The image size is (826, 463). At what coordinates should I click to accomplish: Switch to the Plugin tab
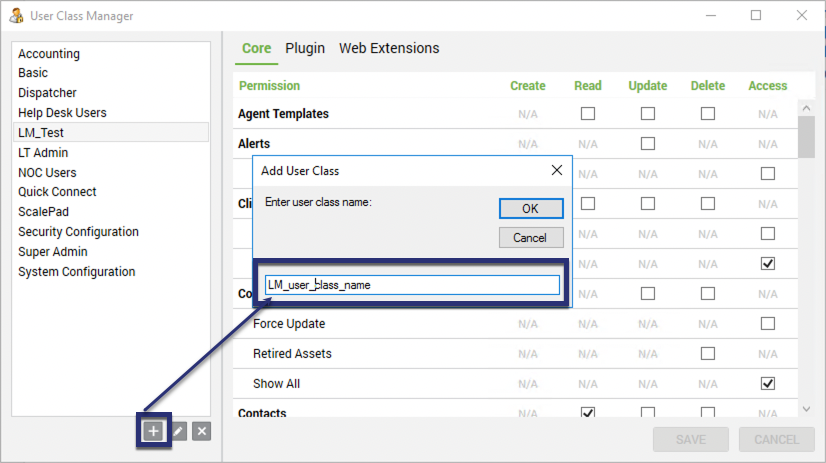click(x=305, y=48)
